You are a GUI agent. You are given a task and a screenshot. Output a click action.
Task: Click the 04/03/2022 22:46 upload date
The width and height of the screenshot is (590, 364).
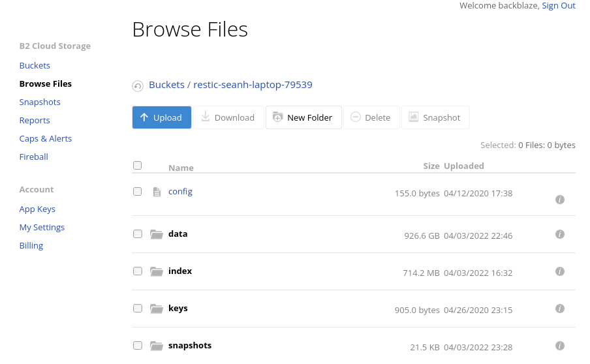pos(478,236)
